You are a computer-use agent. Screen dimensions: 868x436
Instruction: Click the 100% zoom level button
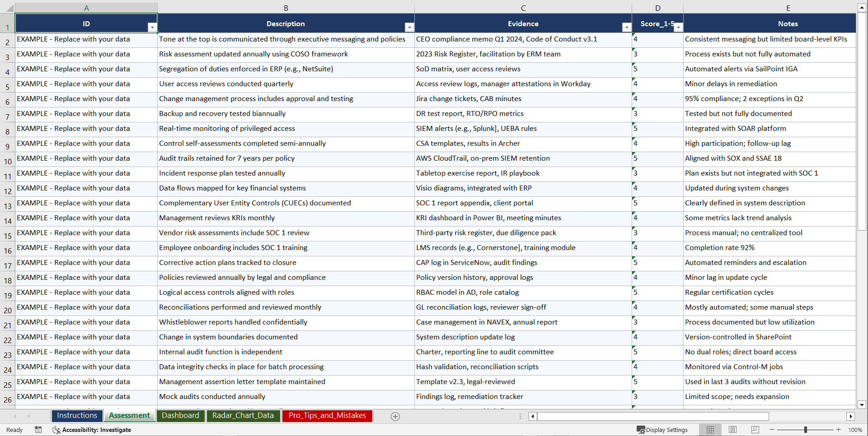855,430
